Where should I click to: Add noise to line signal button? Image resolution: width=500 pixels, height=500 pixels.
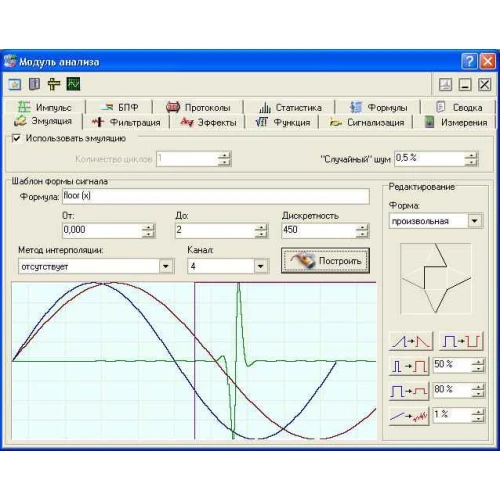click(x=409, y=416)
